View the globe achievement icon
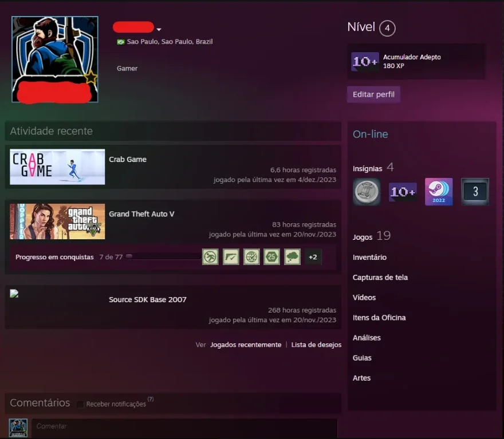504x439 pixels. [251, 256]
